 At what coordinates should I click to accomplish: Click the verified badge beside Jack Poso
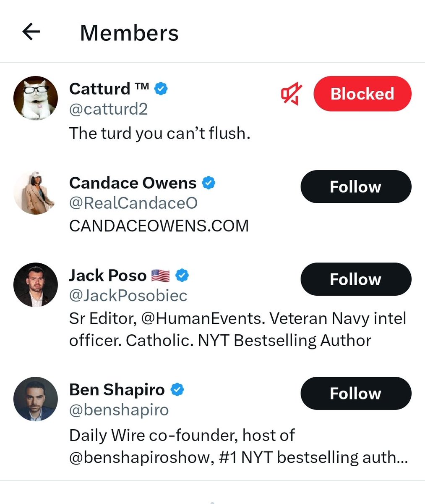click(182, 276)
